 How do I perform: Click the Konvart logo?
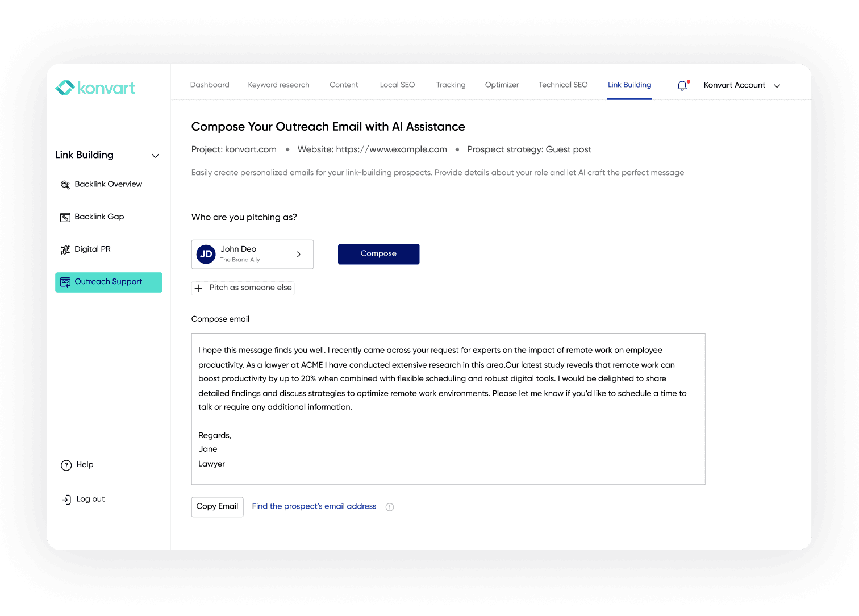tap(95, 88)
